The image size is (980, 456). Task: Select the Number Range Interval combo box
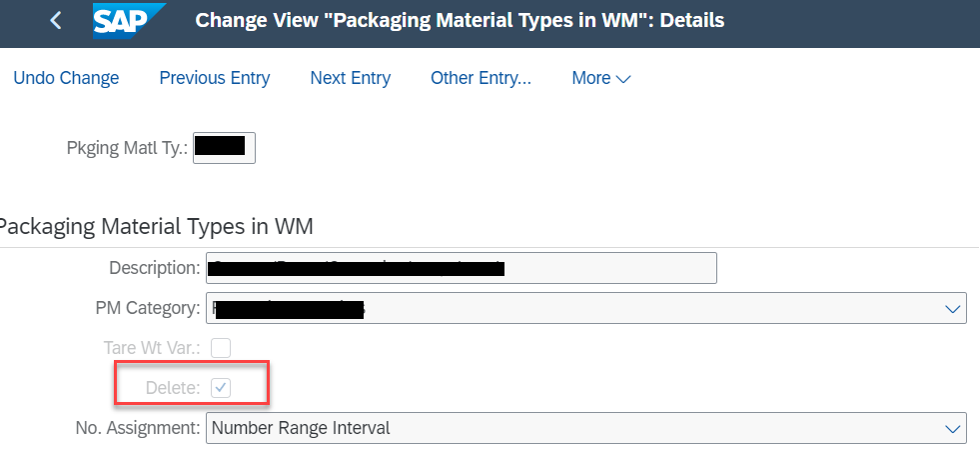586,428
